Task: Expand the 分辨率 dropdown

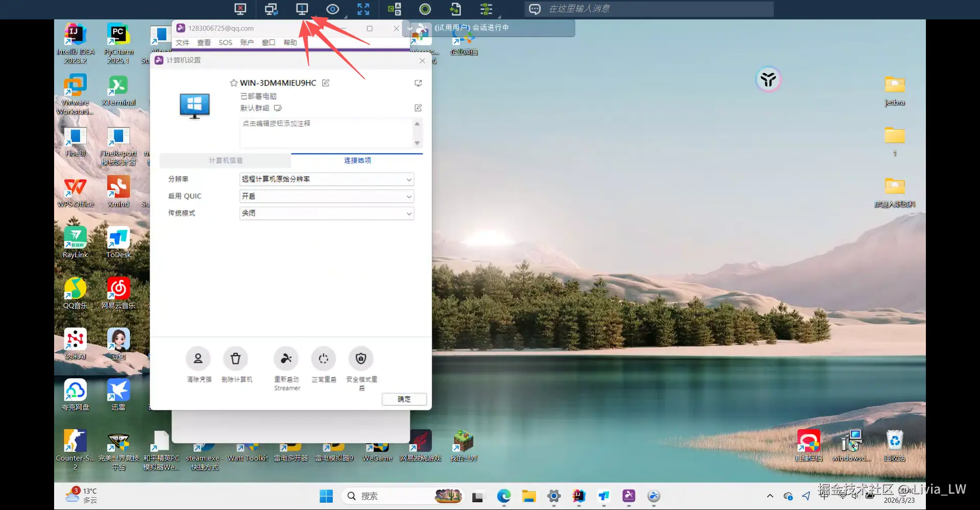Action: 327,179
